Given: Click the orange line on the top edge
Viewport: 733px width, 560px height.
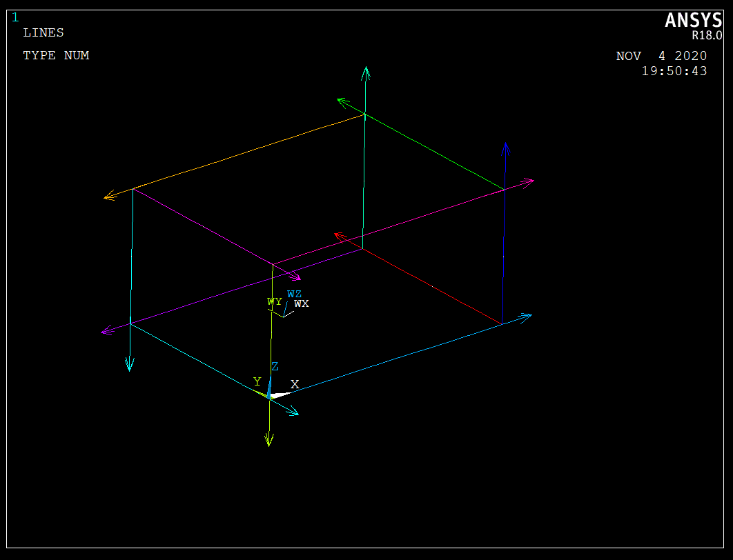Looking at the screenshot, I should pyautogui.click(x=248, y=151).
